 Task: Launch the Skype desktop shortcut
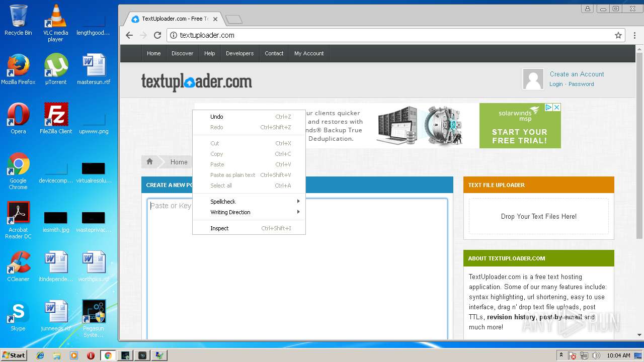(x=18, y=316)
